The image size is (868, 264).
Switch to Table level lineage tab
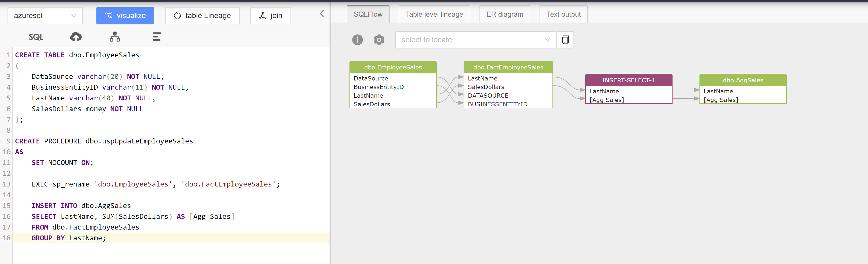pyautogui.click(x=434, y=14)
